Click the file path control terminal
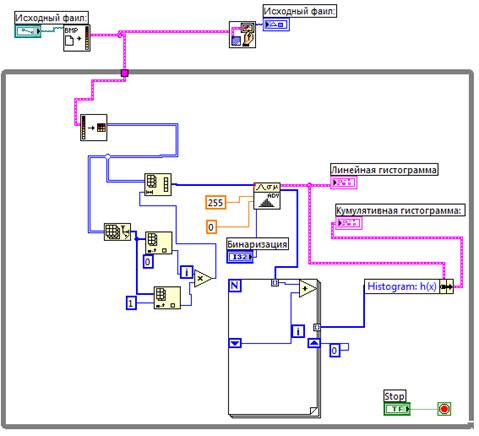This screenshot has width=479, height=436. tap(28, 31)
